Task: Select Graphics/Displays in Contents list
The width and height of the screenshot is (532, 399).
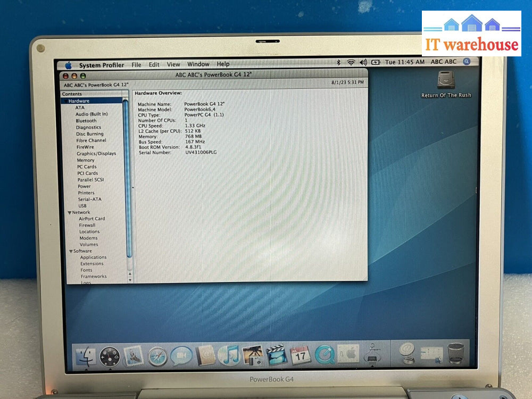Action: [96, 154]
